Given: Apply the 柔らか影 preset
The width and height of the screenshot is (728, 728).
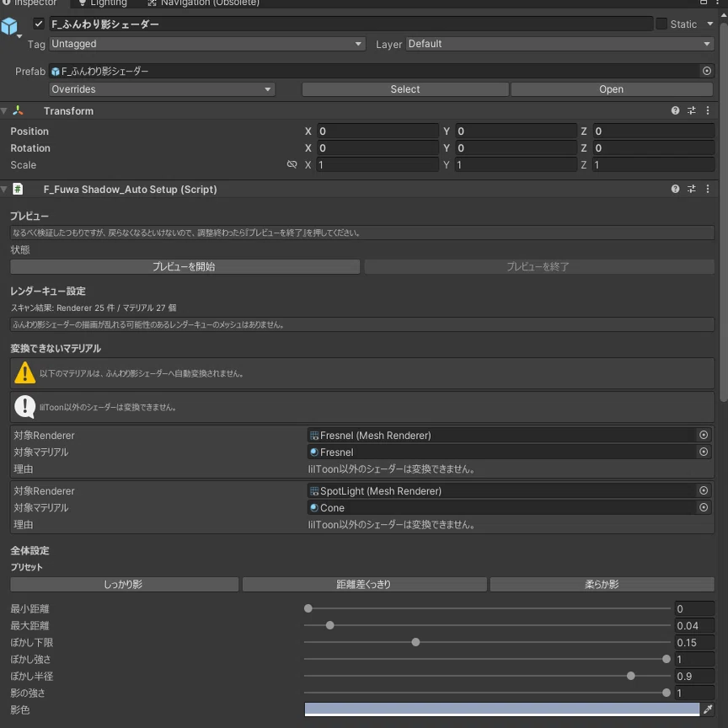Looking at the screenshot, I should 602,584.
